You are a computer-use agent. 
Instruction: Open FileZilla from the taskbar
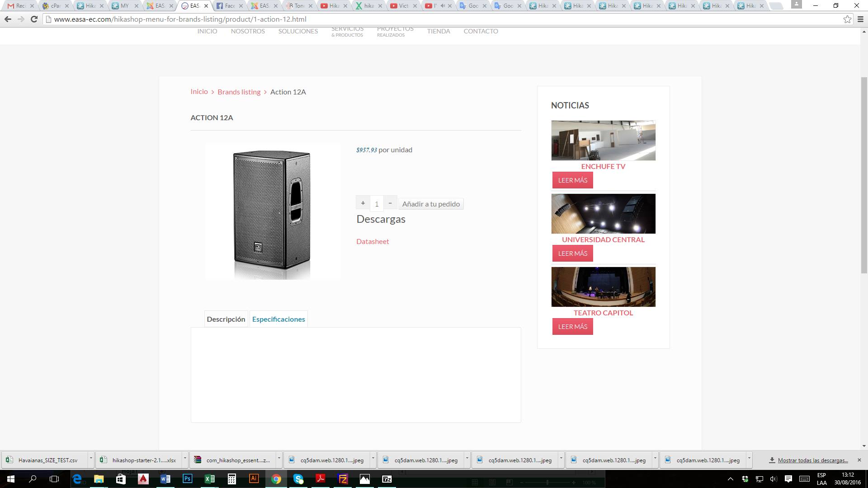pos(343,479)
